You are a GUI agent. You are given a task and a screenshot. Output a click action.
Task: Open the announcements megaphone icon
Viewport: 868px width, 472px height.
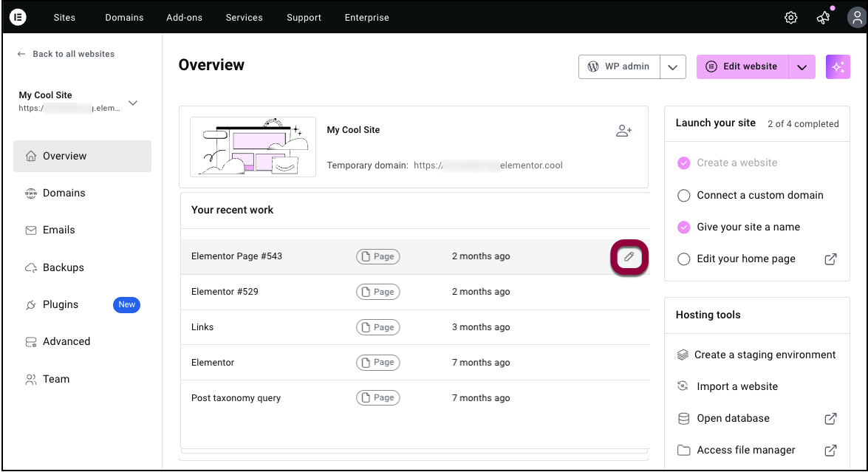pos(823,18)
